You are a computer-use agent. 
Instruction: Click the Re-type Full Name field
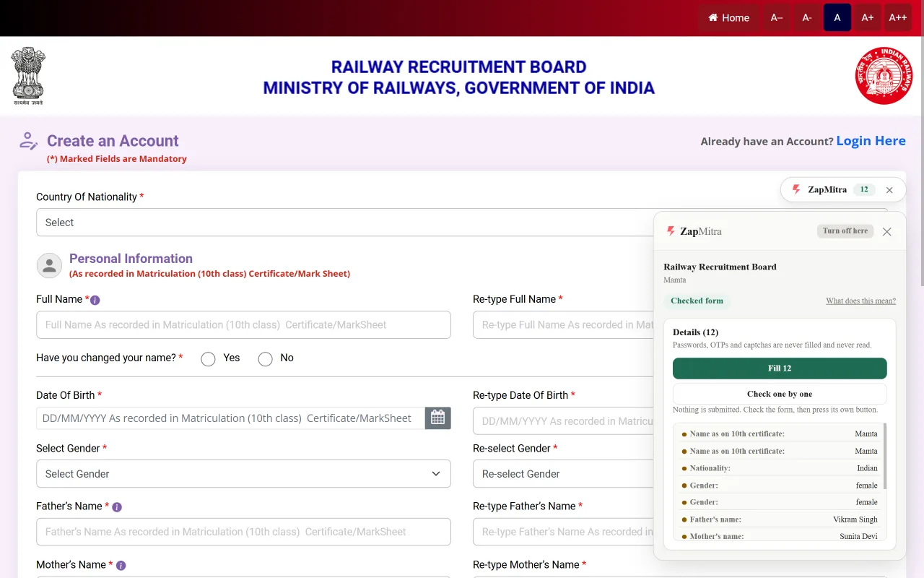(563, 325)
